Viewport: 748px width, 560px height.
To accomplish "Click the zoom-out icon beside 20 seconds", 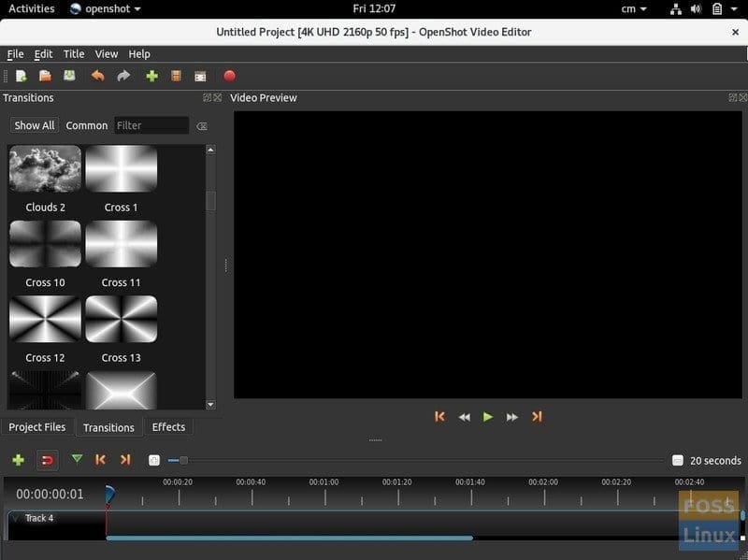I will coord(677,460).
